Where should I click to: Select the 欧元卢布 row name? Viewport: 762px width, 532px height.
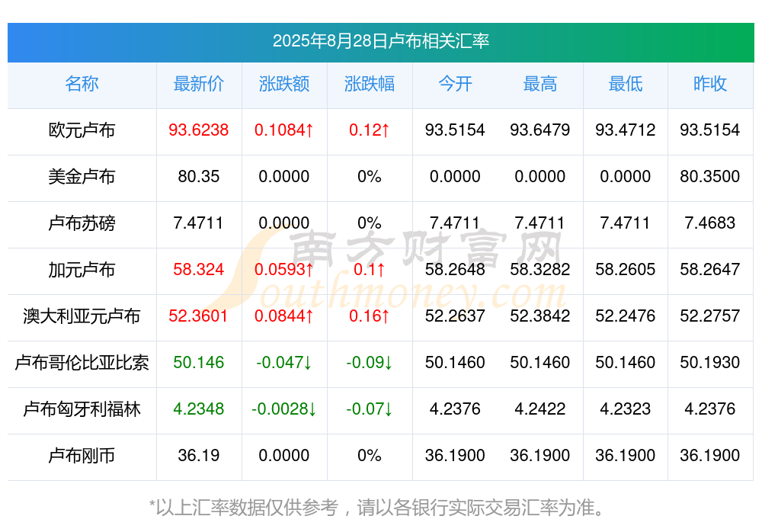coord(82,130)
